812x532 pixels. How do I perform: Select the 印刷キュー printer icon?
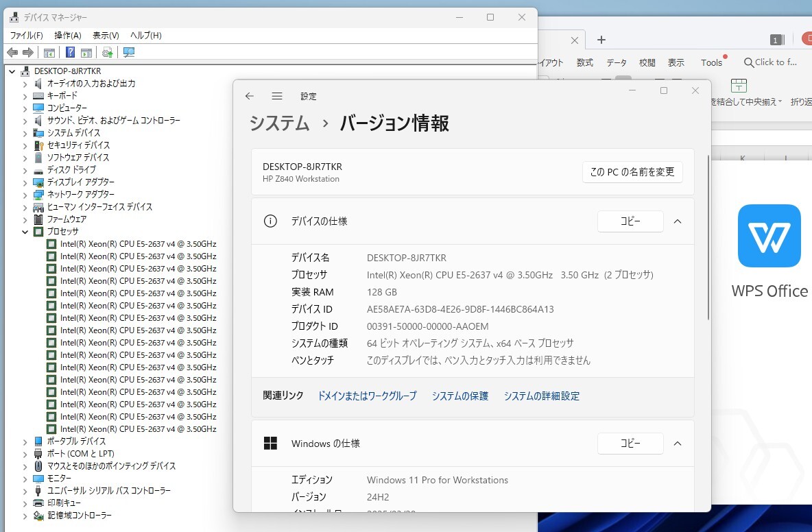pos(38,503)
